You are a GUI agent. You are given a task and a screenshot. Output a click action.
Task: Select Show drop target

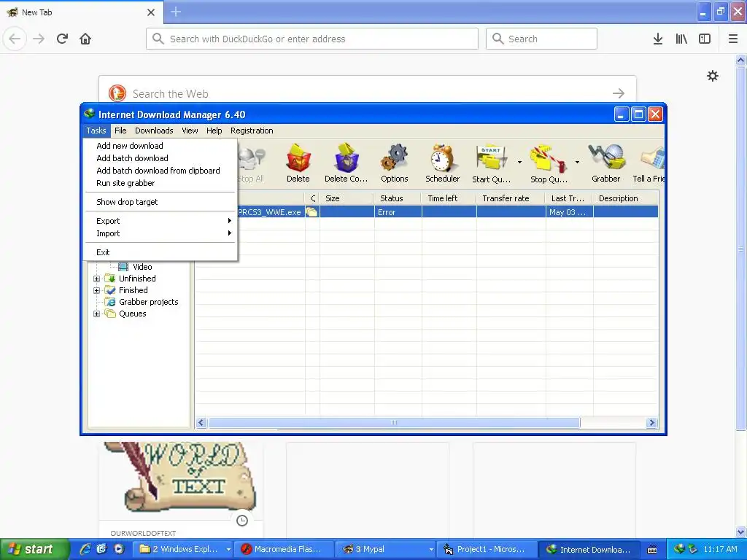click(160, 202)
